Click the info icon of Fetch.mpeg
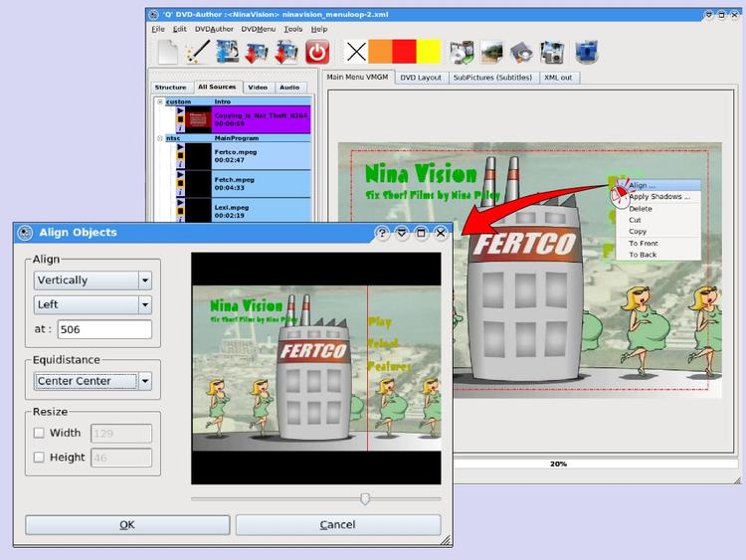 click(x=180, y=192)
